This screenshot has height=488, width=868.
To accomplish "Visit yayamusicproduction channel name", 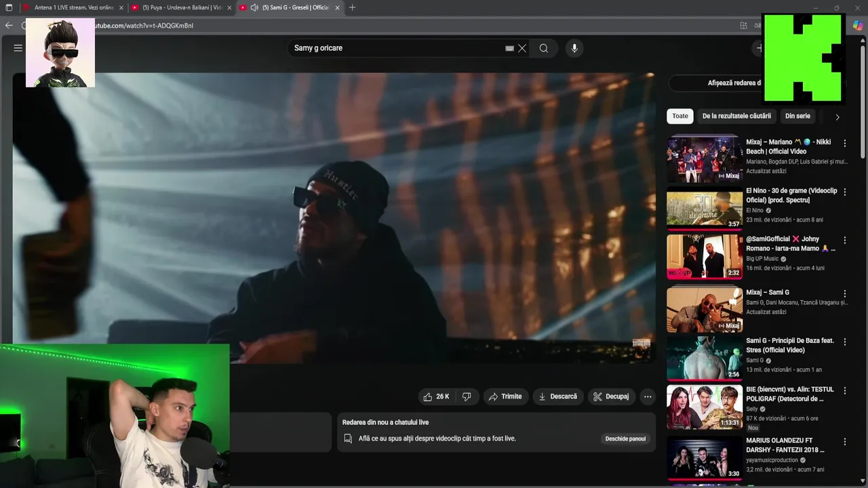I will click(x=772, y=460).
